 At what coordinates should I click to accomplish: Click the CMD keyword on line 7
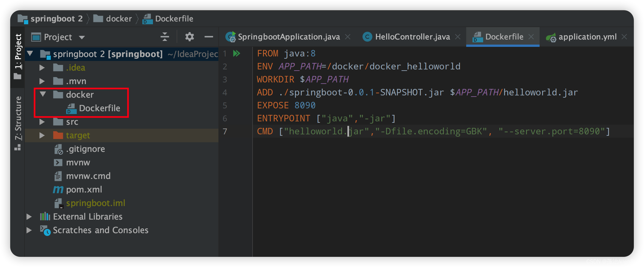tap(265, 131)
